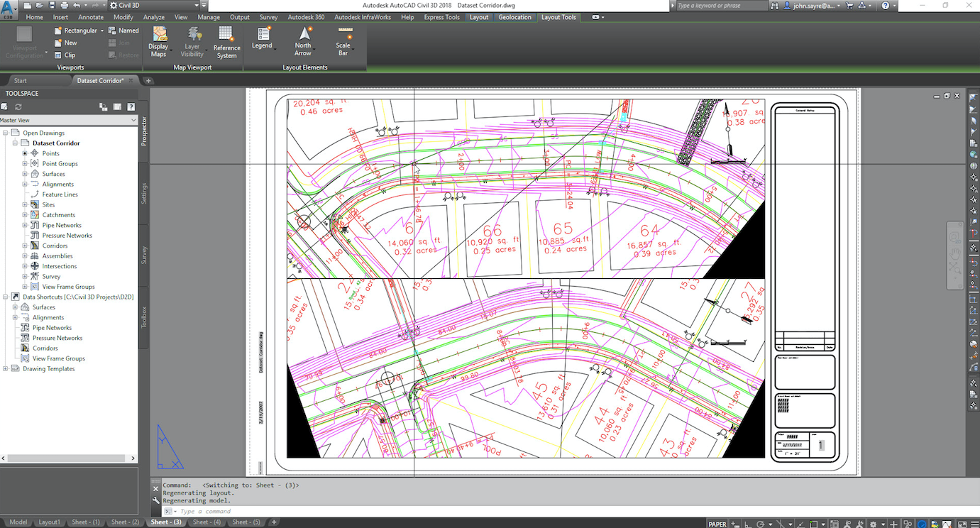Viewport: 980px width, 528px height.
Task: Click the Plot printer icon
Action: click(x=65, y=5)
